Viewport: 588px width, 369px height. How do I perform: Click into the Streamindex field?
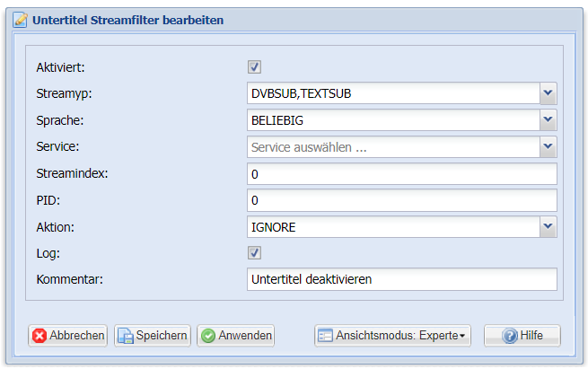402,173
